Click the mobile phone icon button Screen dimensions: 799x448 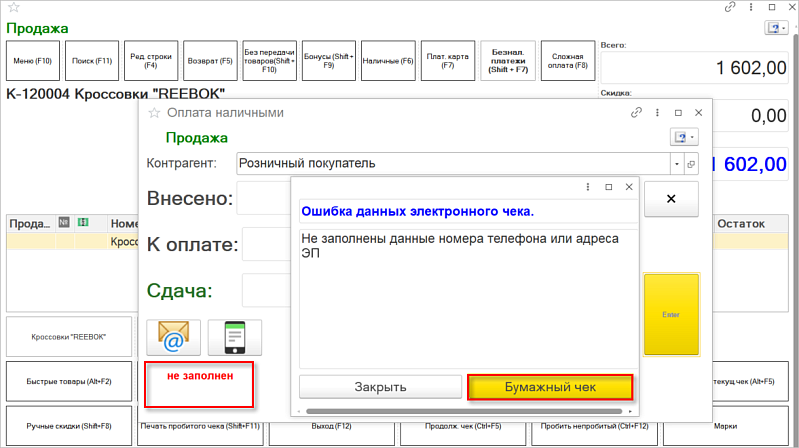coord(234,338)
